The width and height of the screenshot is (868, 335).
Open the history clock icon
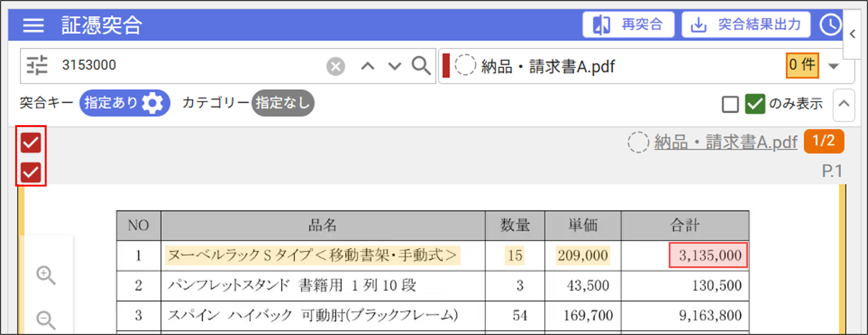click(x=830, y=25)
